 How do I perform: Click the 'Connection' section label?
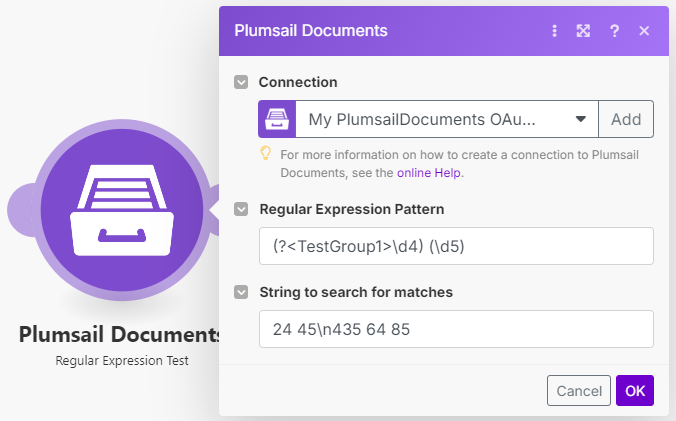click(298, 82)
